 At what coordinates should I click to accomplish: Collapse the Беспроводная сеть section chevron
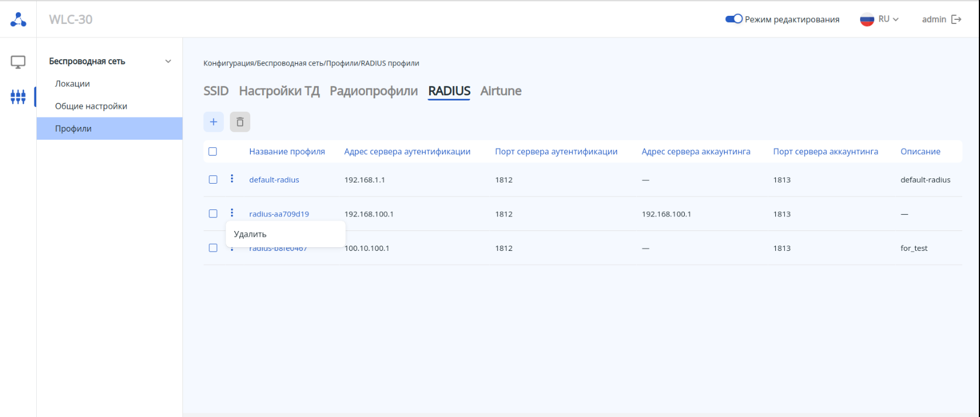click(x=168, y=61)
